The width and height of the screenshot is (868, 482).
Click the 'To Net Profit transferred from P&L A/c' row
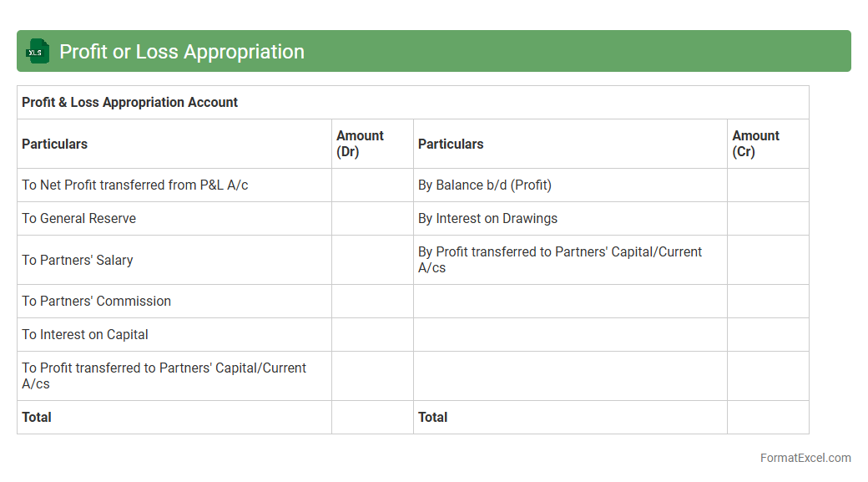135,185
